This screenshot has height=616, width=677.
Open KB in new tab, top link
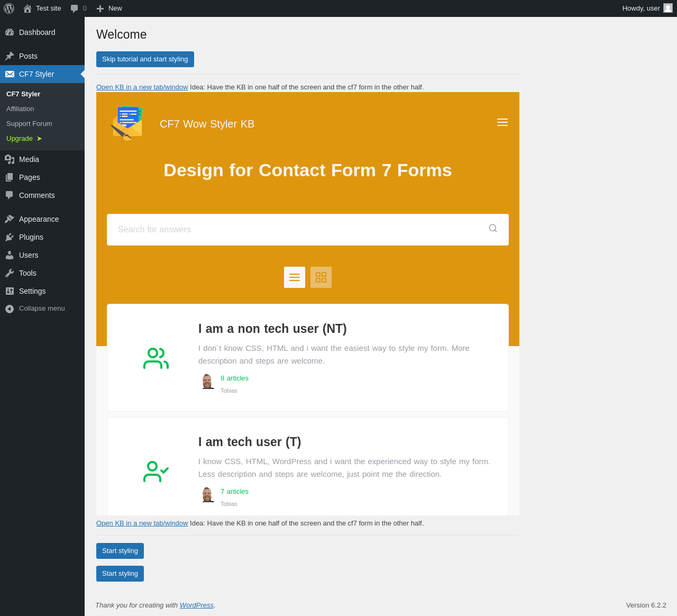(x=142, y=87)
